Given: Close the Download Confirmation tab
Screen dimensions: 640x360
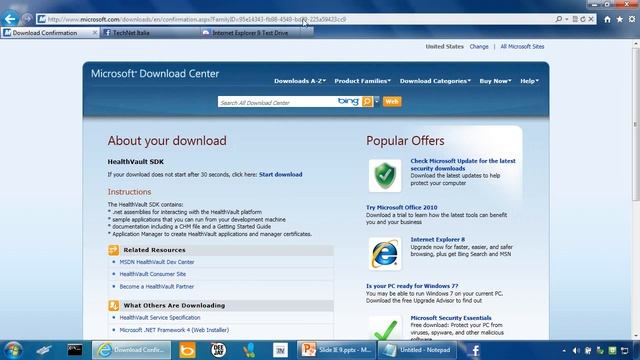Looking at the screenshot, I should (95, 33).
